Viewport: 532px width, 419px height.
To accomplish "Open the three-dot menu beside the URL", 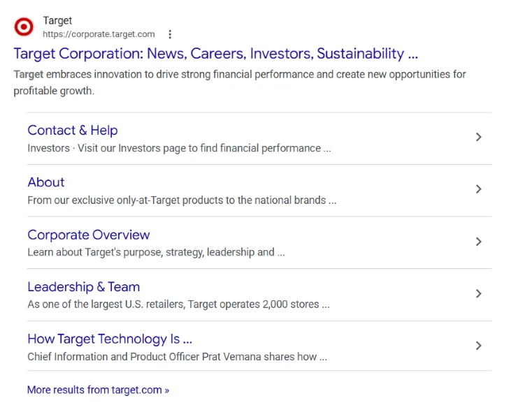I will (x=170, y=34).
